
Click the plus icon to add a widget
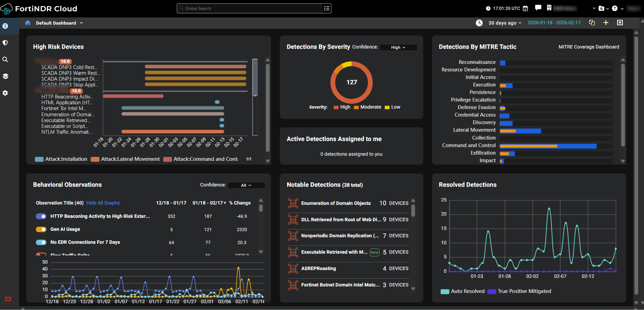point(606,23)
